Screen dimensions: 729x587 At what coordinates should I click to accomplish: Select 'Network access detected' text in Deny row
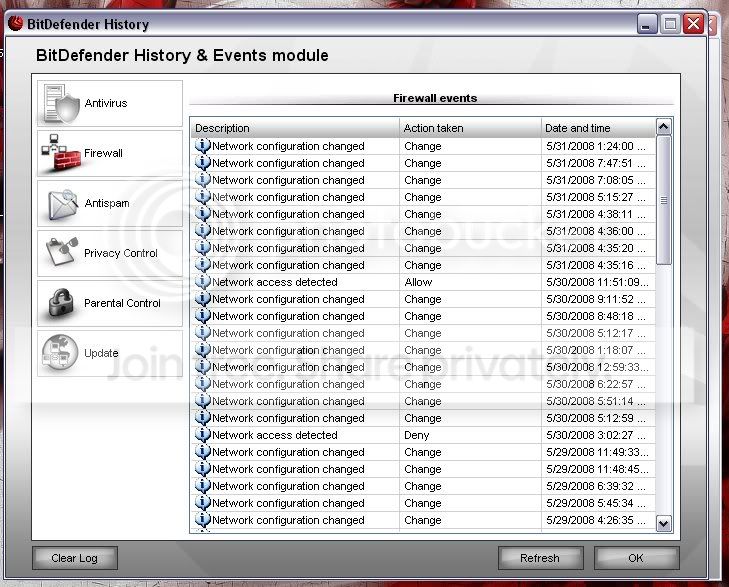[x=275, y=435]
